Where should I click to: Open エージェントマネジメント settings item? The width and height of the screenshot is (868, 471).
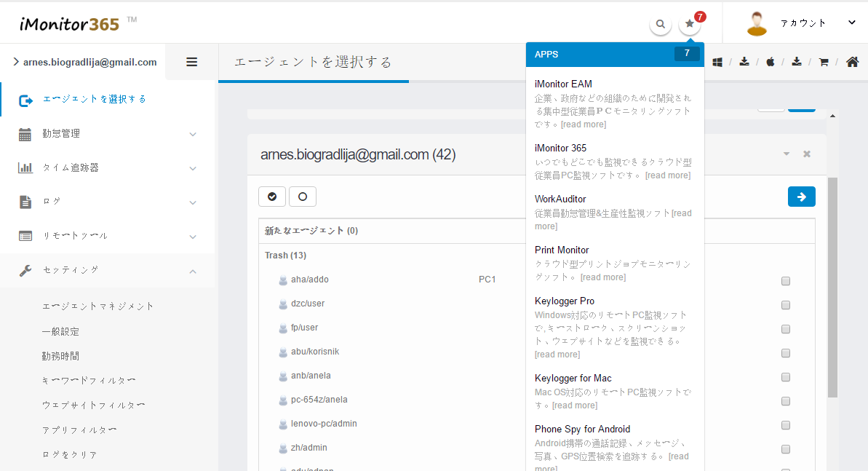click(x=98, y=306)
